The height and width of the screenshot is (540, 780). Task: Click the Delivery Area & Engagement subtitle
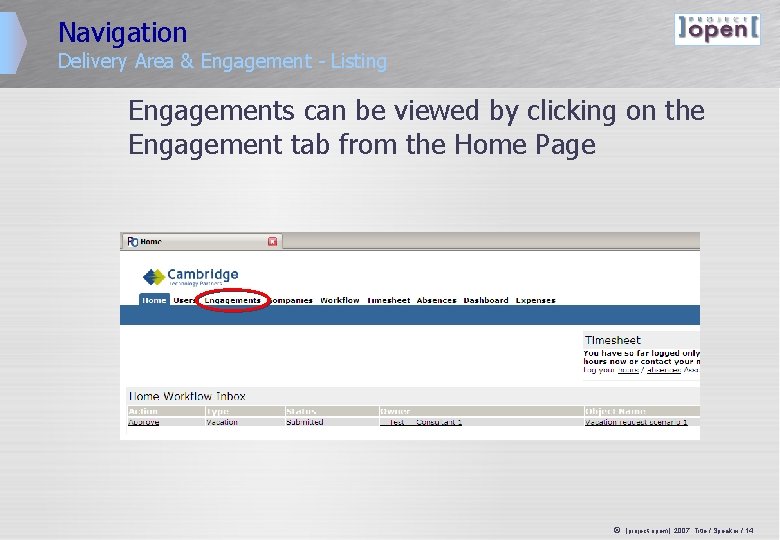point(222,61)
